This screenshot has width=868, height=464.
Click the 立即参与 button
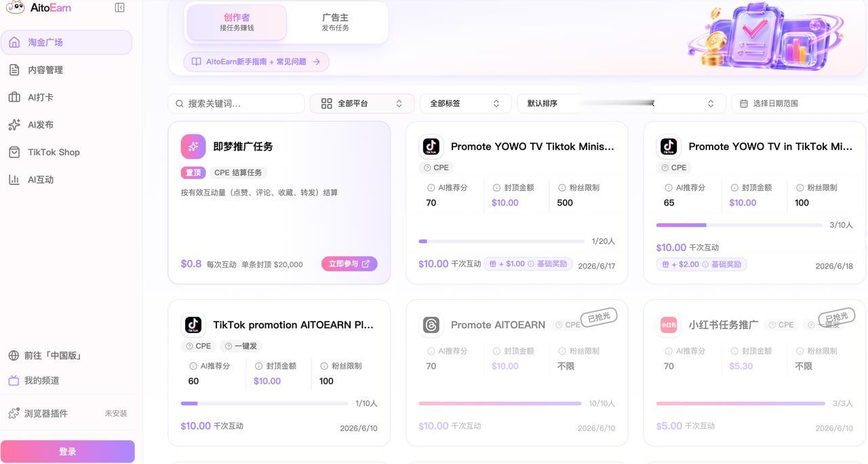point(349,264)
